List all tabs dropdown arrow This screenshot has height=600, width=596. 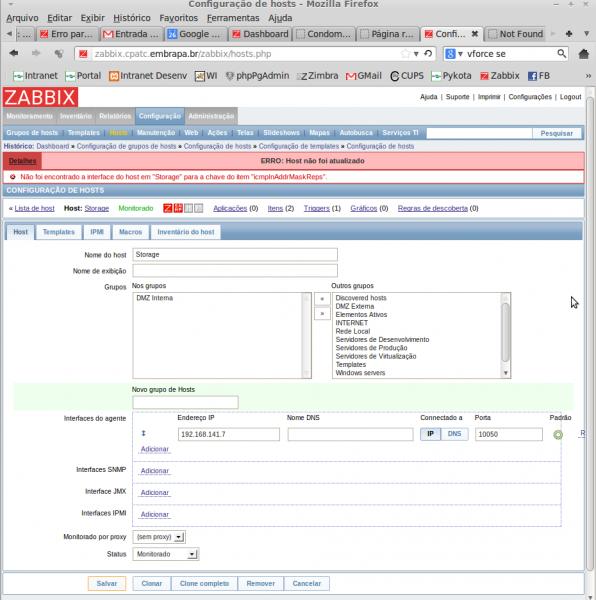click(586, 34)
